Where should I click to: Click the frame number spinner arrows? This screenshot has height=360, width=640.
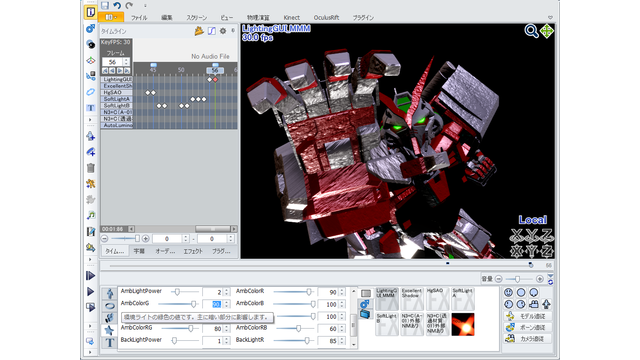click(126, 62)
